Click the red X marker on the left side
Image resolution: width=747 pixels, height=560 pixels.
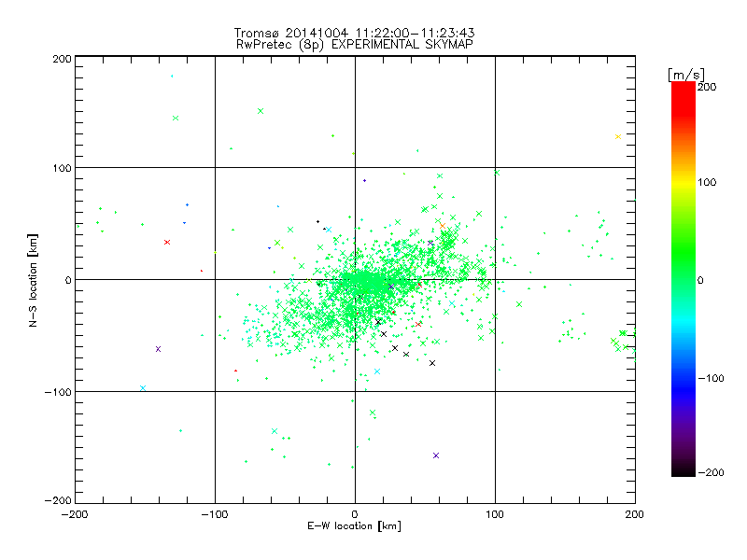click(x=167, y=243)
